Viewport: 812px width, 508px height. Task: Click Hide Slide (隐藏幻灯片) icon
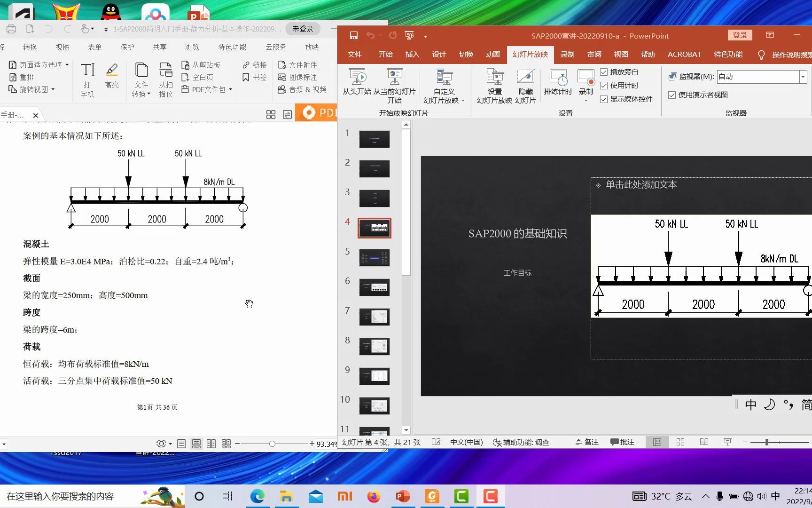(x=525, y=86)
